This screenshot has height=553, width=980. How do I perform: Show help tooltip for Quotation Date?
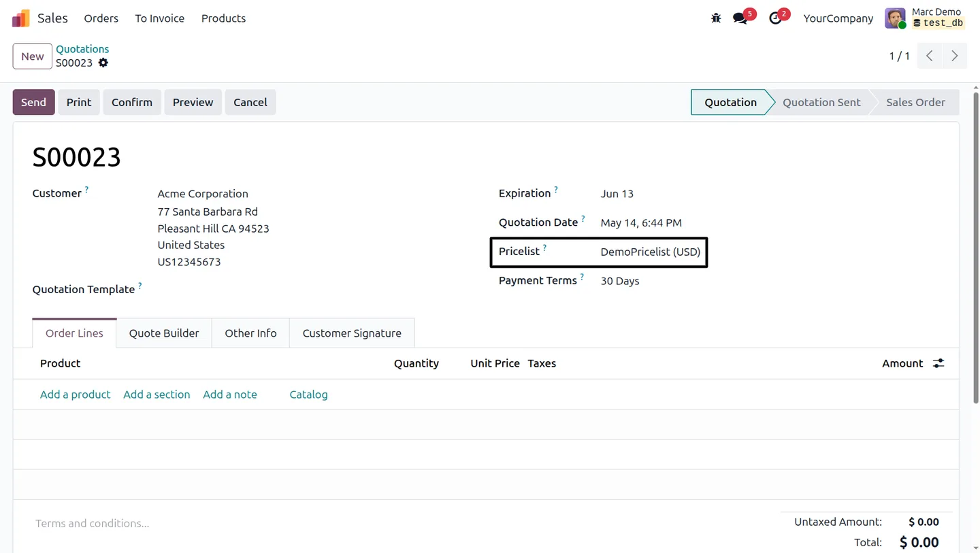(583, 219)
